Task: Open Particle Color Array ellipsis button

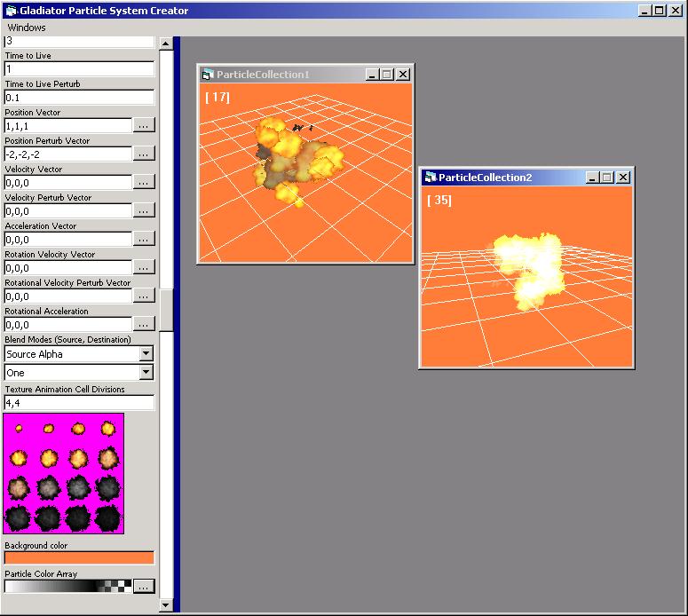Action: (x=144, y=586)
